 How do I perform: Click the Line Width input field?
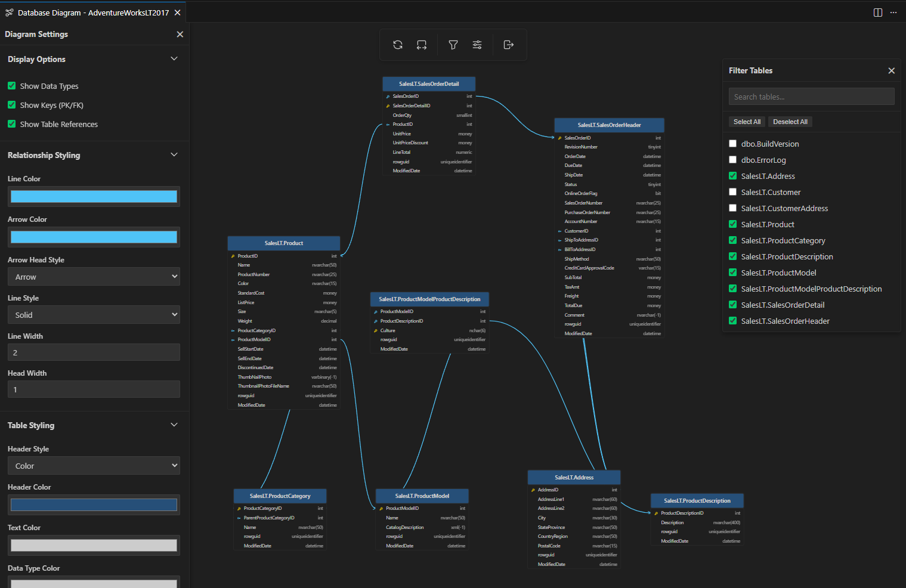point(94,352)
